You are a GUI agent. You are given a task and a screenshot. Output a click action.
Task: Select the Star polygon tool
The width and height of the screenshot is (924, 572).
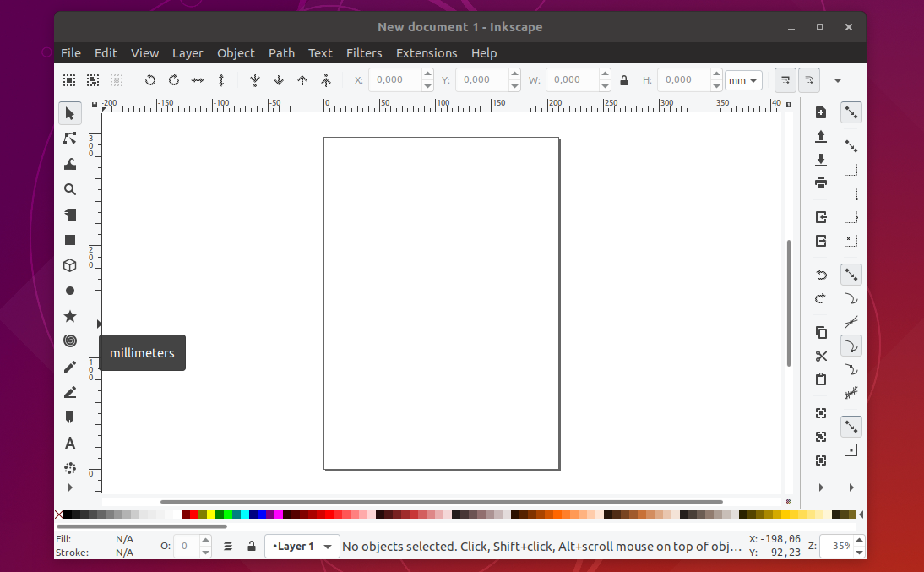tap(70, 316)
